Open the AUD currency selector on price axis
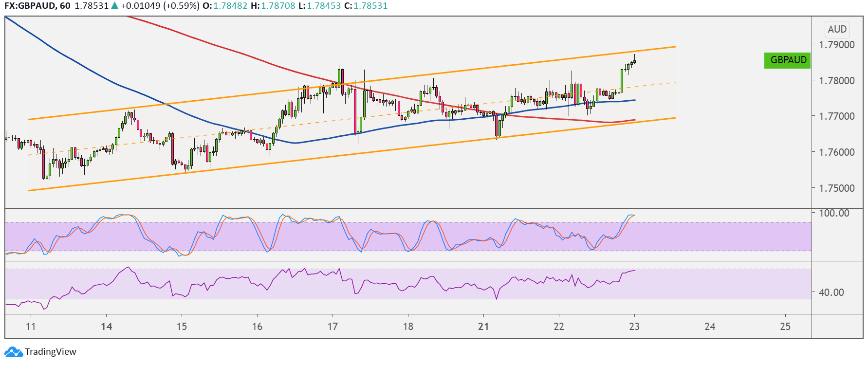The width and height of the screenshot is (868, 365). pyautogui.click(x=837, y=29)
